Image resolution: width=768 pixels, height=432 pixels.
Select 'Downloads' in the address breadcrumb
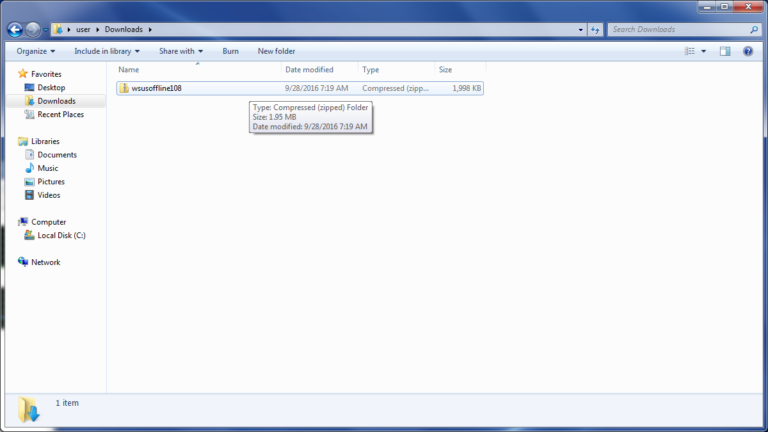[x=123, y=29]
